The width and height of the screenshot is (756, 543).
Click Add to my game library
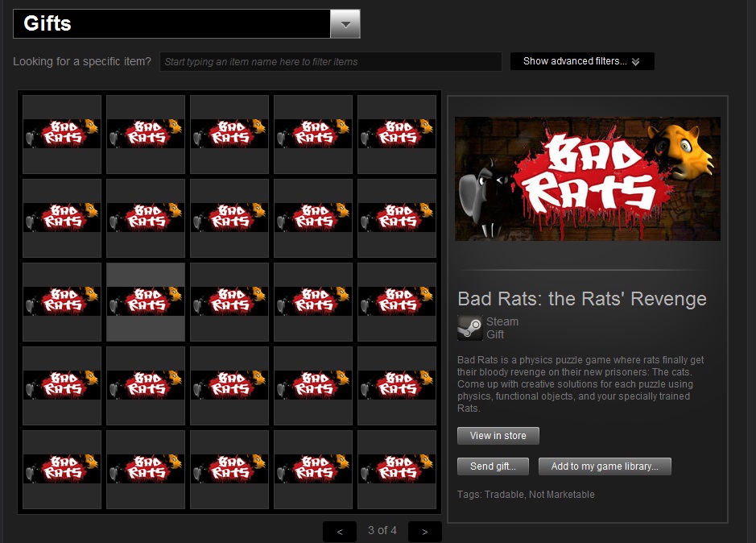pos(605,466)
